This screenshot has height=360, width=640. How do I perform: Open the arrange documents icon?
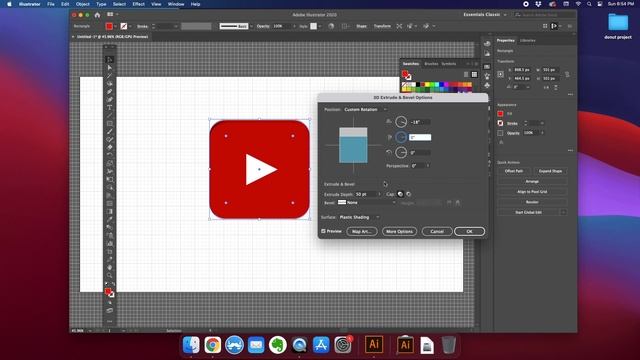click(x=110, y=15)
